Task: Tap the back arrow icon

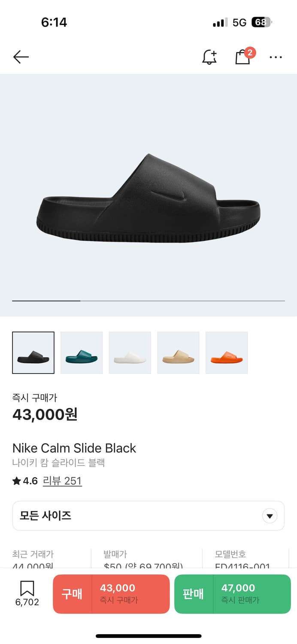Action: click(x=21, y=57)
